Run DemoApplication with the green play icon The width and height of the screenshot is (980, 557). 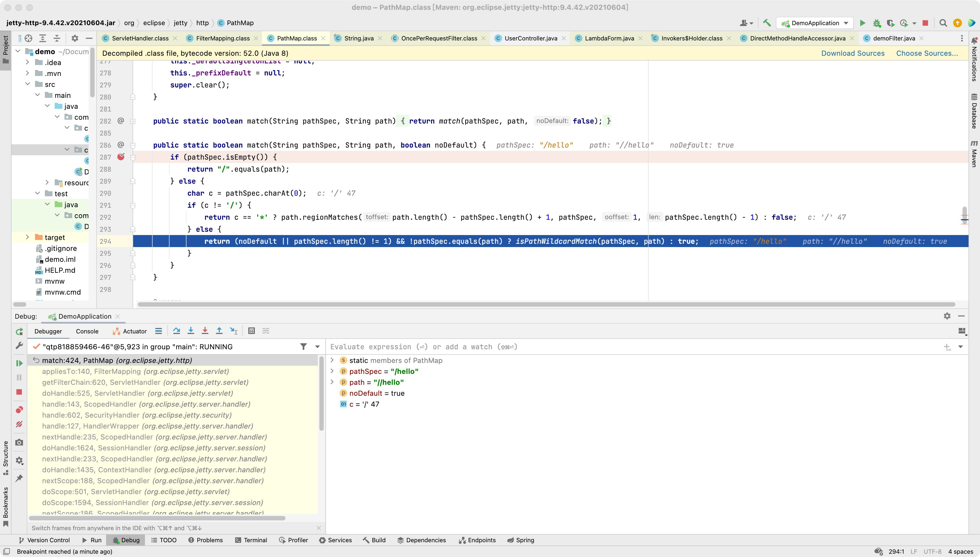click(x=862, y=23)
